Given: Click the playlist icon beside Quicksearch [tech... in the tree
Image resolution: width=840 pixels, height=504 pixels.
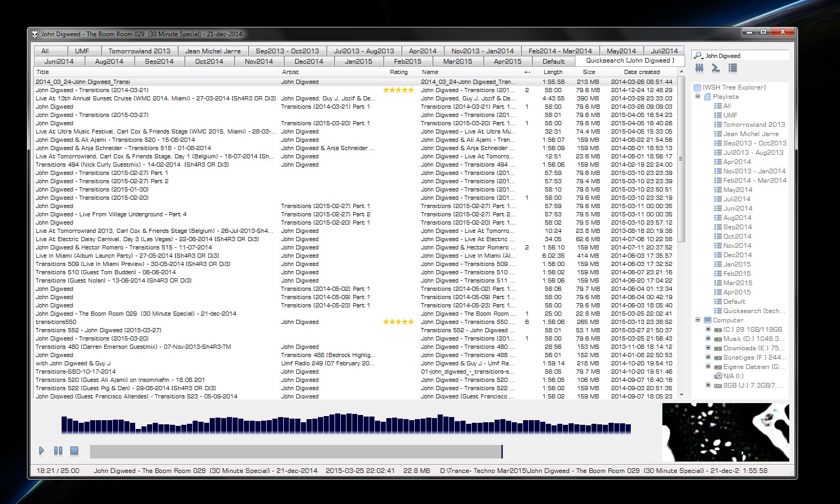Looking at the screenshot, I should point(718,311).
